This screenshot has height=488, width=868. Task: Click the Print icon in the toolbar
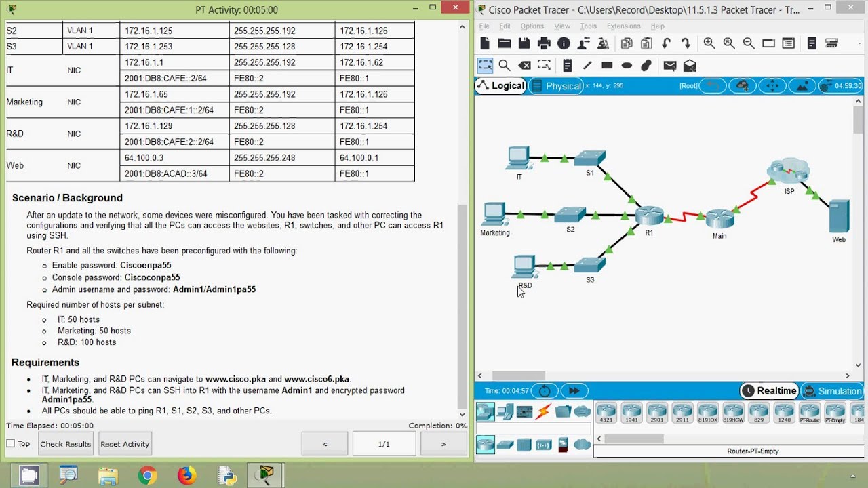click(544, 43)
